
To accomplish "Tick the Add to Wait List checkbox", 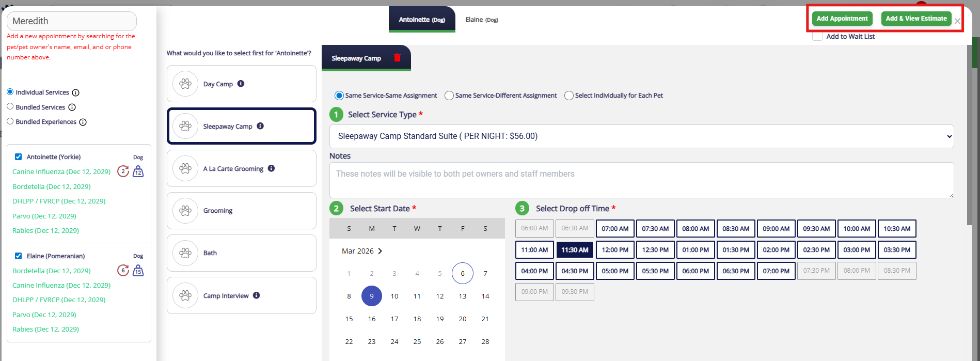I will point(817,36).
